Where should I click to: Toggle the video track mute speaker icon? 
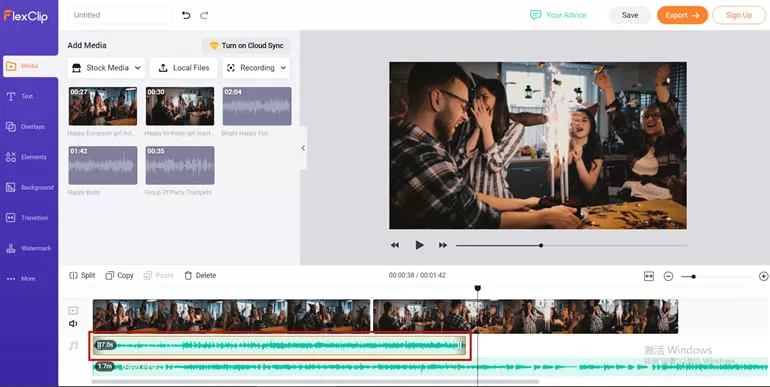pos(73,323)
